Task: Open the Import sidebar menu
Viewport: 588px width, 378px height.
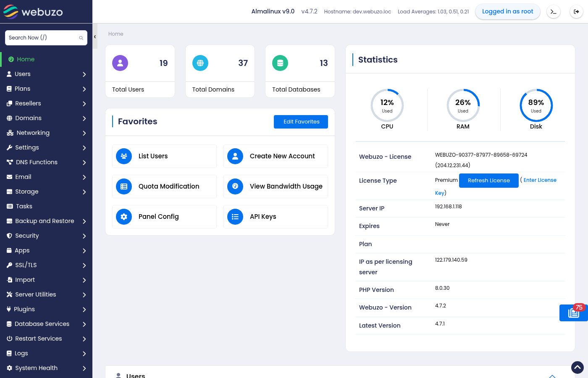Action: (x=46, y=280)
